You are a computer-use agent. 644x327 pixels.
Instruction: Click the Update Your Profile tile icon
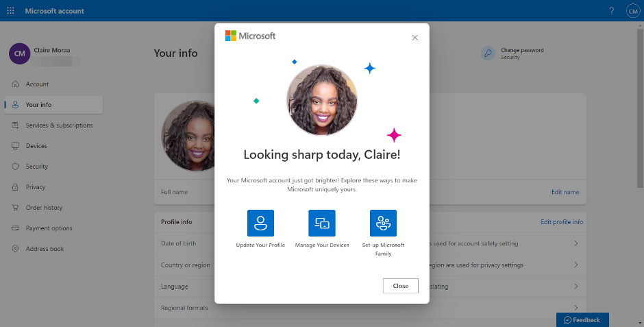[260, 223]
